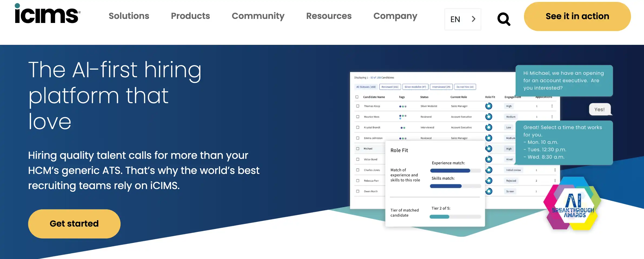Check the Victor Bond row checkbox
Screen dimensions: 644x259
point(358,159)
